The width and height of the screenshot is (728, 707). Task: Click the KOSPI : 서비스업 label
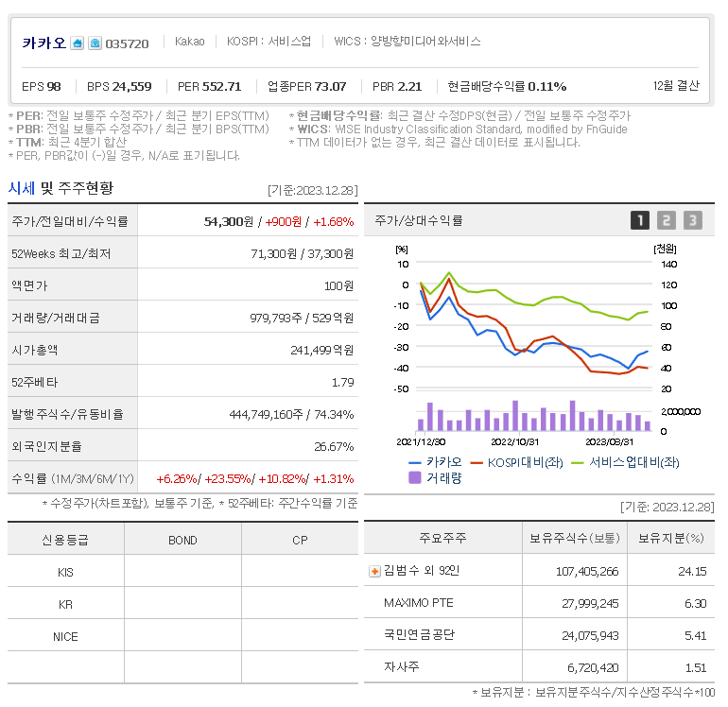pyautogui.click(x=269, y=42)
